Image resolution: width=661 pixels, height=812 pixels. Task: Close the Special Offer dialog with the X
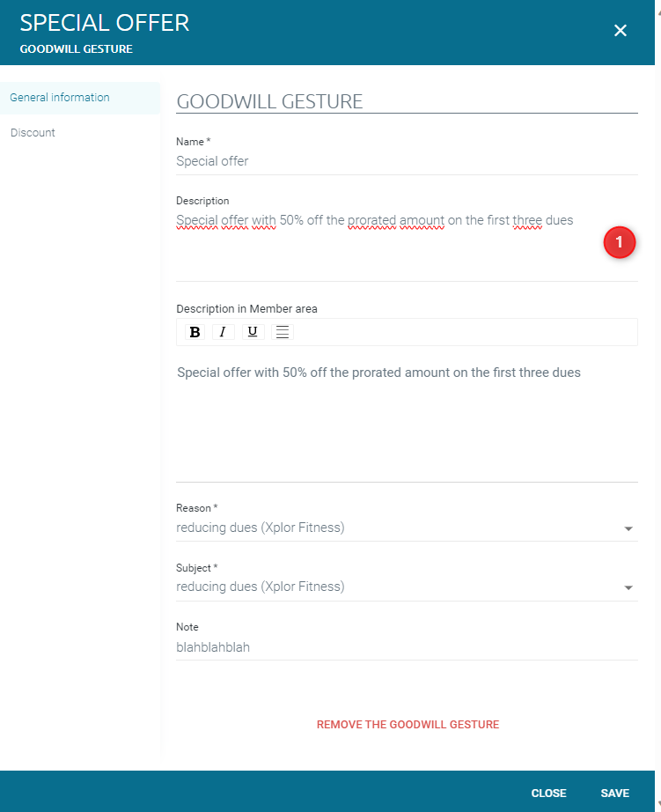(x=621, y=30)
